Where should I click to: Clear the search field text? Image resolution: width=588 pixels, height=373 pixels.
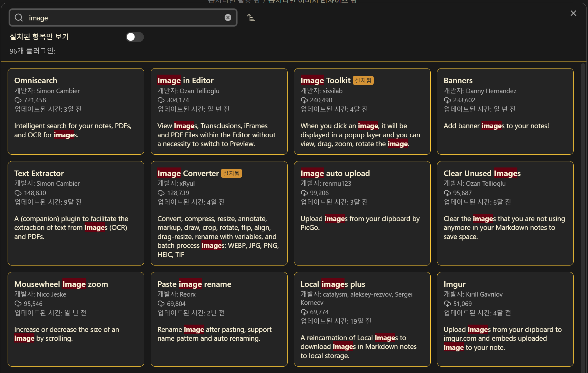228,18
